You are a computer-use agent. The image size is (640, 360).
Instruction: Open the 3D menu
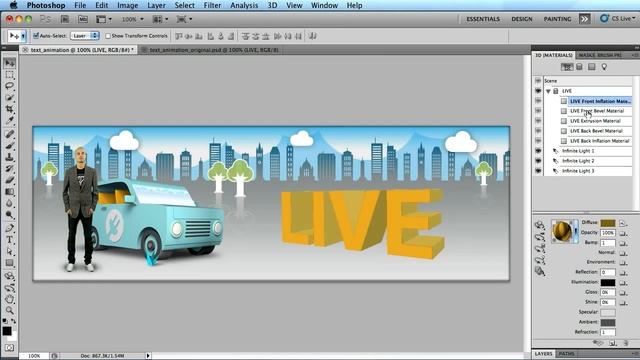click(x=272, y=5)
